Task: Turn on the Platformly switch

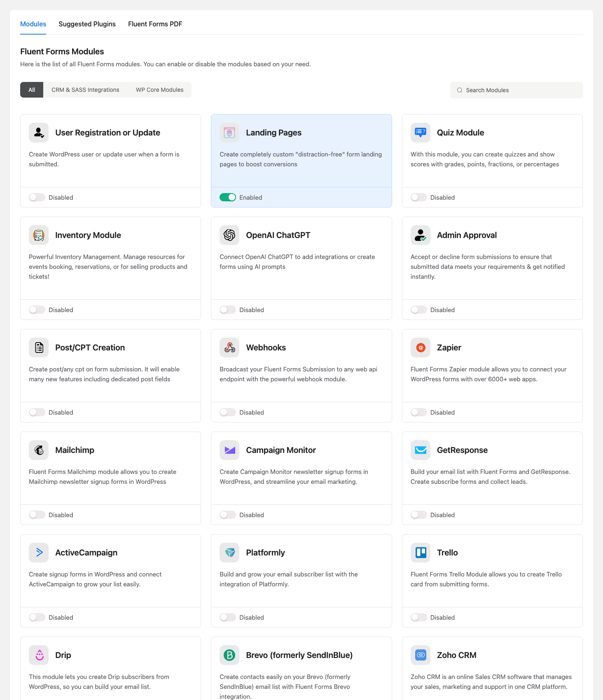Action: point(228,618)
